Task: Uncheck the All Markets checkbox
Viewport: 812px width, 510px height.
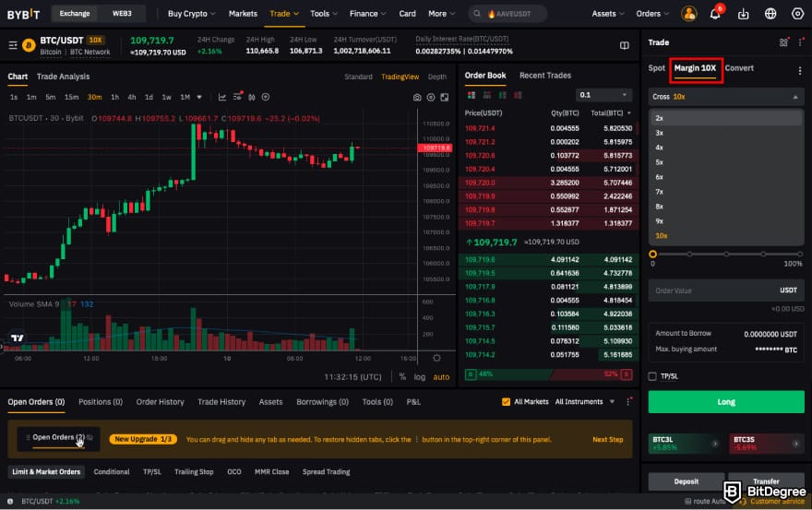Action: point(506,402)
